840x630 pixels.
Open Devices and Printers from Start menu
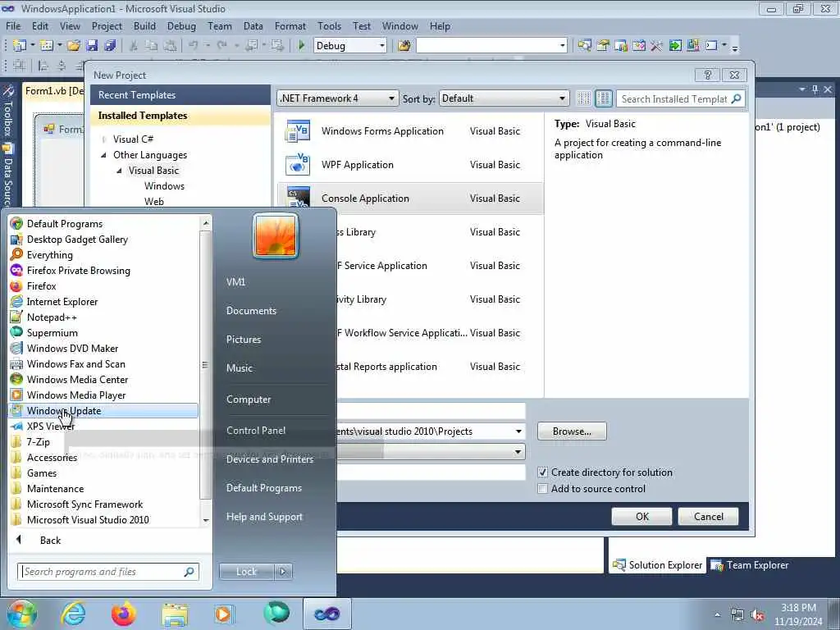[269, 459]
